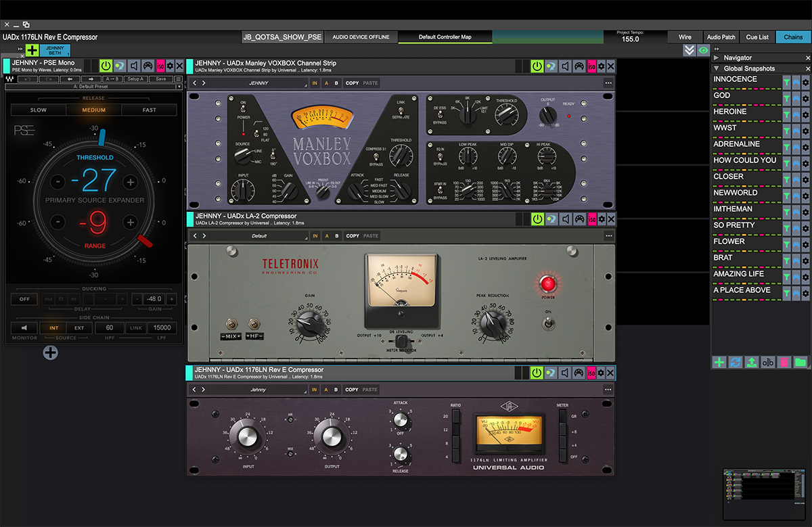812x527 pixels.
Task: Open controller mapping for LA-2 Compressor
Action: 579,219
